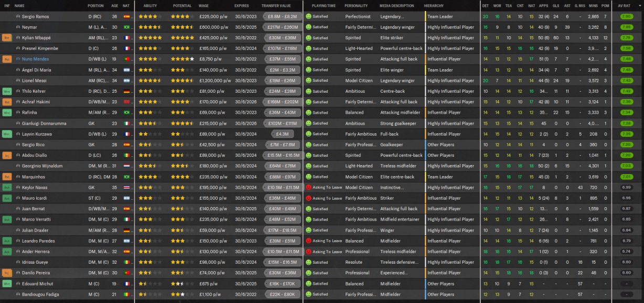Sort by the Name column header
This screenshot has height=303, width=644.
pyautogui.click(x=19, y=6)
